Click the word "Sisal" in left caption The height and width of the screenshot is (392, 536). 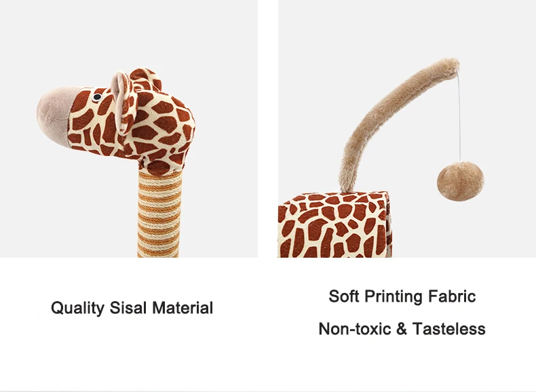click(x=128, y=307)
